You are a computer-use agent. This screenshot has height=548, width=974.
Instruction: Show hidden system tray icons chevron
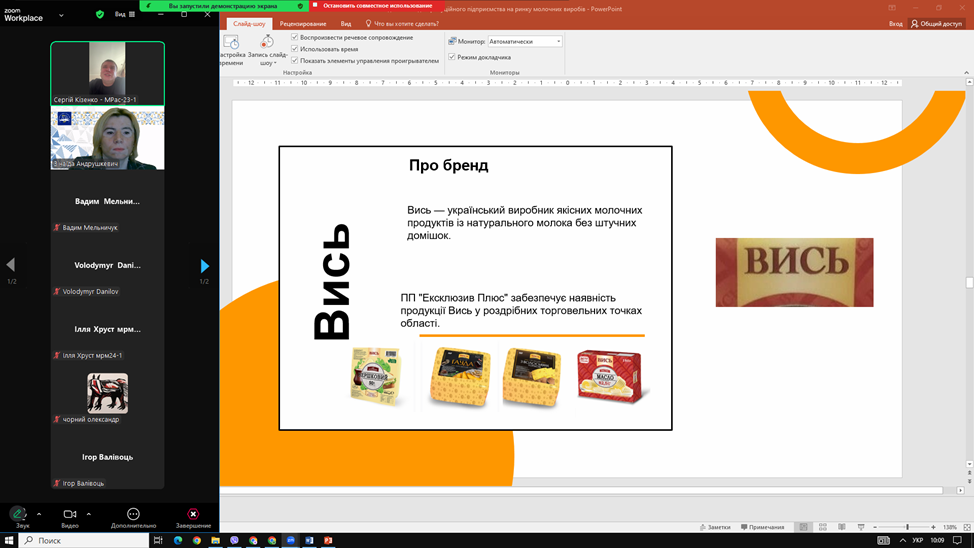903,540
